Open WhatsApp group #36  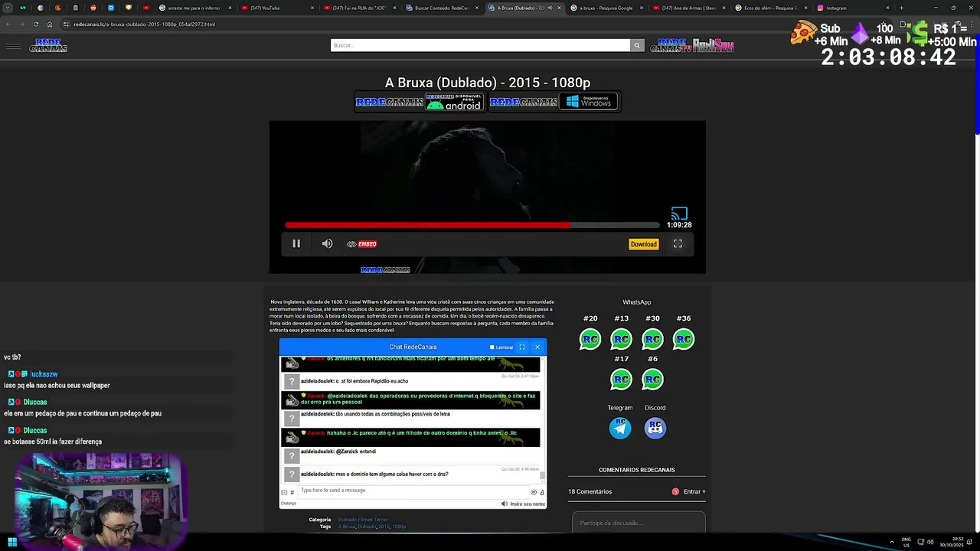tap(684, 339)
